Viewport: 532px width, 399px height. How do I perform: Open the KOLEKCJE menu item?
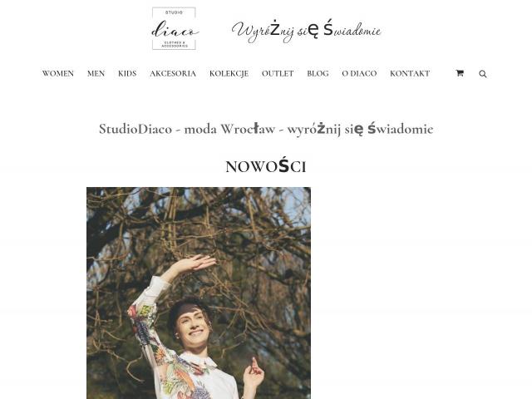point(229,74)
